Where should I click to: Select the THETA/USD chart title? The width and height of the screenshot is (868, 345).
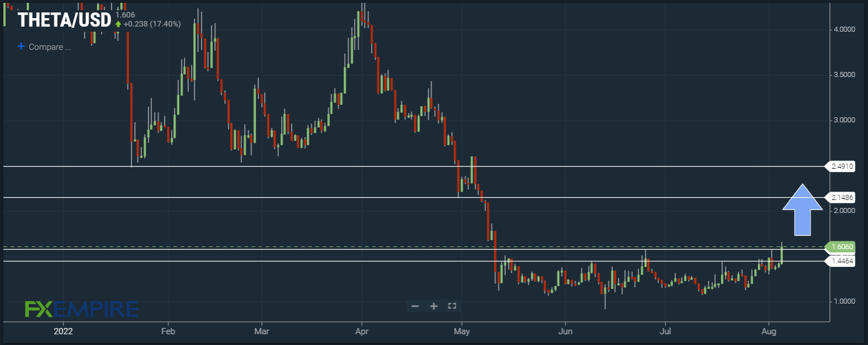[64, 20]
